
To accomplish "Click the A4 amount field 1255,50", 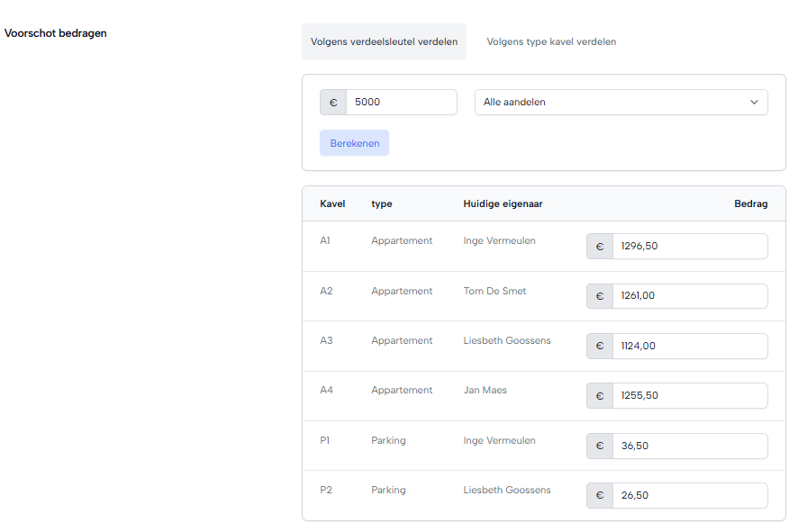I will coord(689,396).
